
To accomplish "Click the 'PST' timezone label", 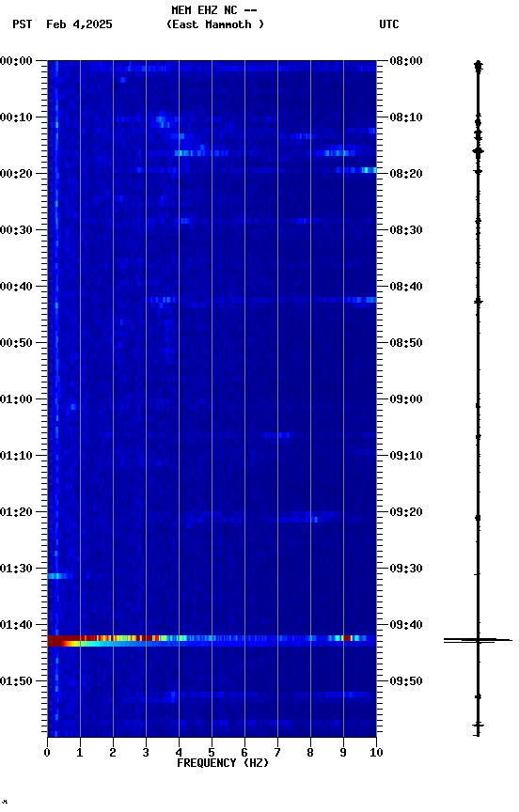I will (23, 24).
